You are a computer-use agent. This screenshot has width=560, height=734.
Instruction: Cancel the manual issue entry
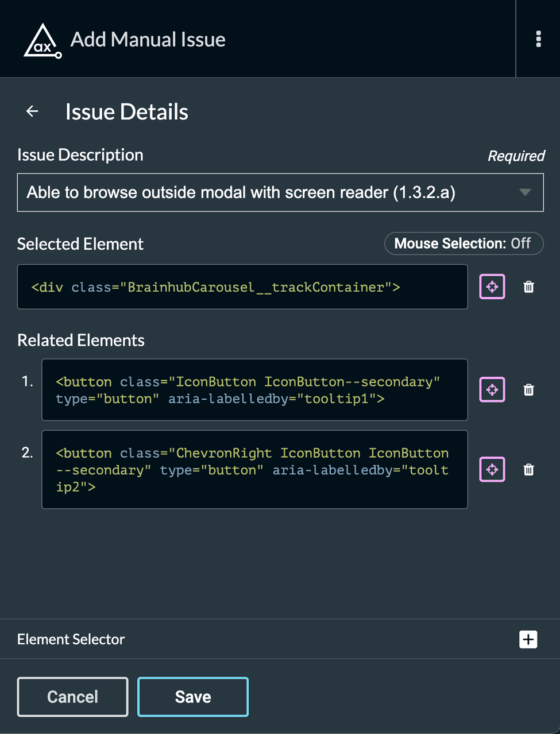click(x=72, y=697)
